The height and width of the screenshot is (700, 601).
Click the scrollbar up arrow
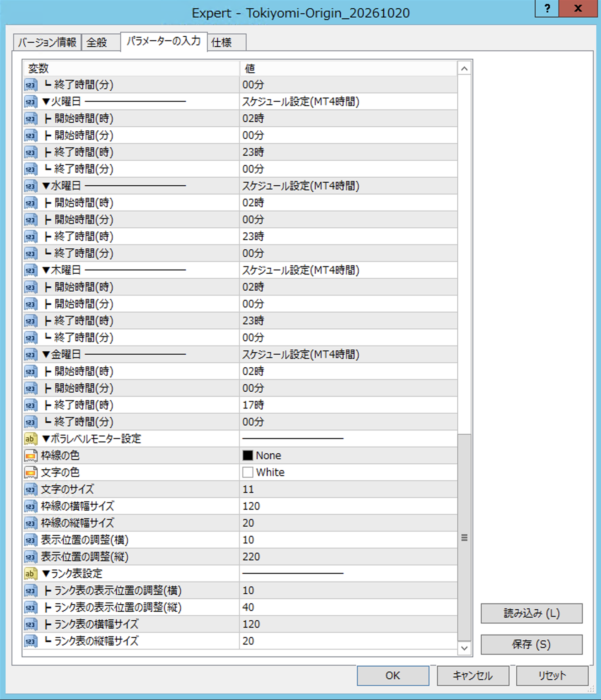point(464,69)
